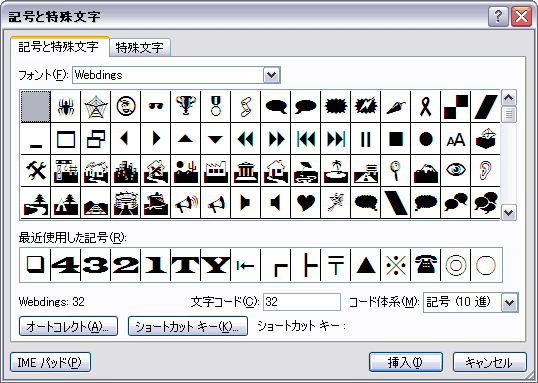The image size is (538, 383).
Task: Select the spider symbol
Action: pyautogui.click(x=66, y=106)
